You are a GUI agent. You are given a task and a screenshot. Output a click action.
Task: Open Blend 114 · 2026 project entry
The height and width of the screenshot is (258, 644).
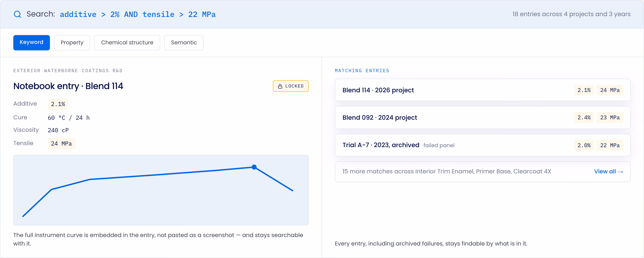pos(483,90)
